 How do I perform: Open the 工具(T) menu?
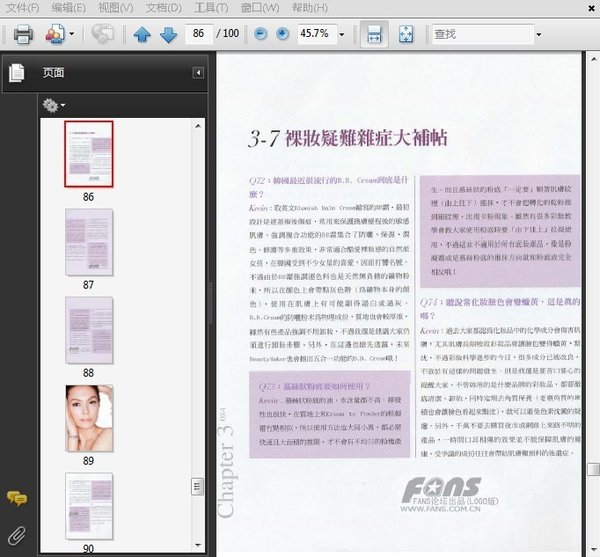(212, 8)
